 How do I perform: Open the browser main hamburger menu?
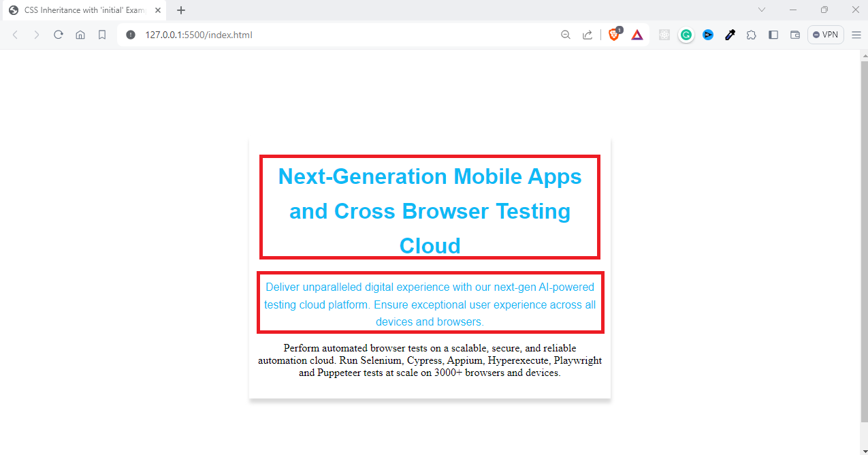pyautogui.click(x=856, y=35)
